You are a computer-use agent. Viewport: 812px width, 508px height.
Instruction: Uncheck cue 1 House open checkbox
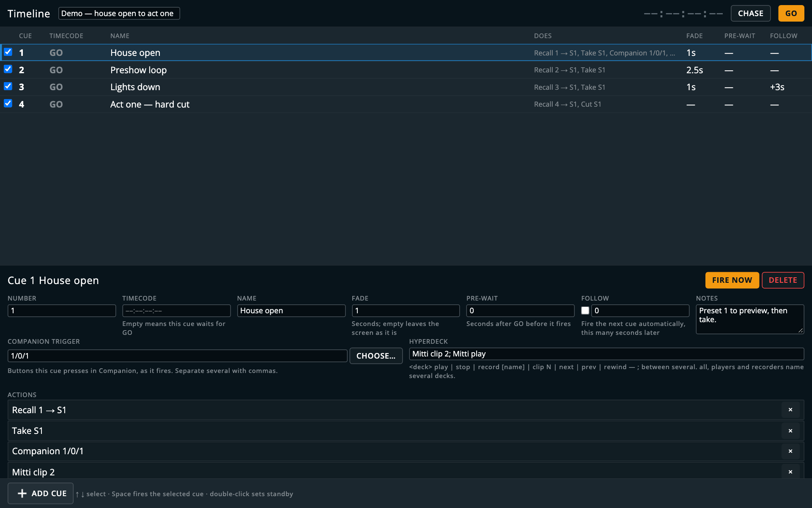[x=8, y=52]
